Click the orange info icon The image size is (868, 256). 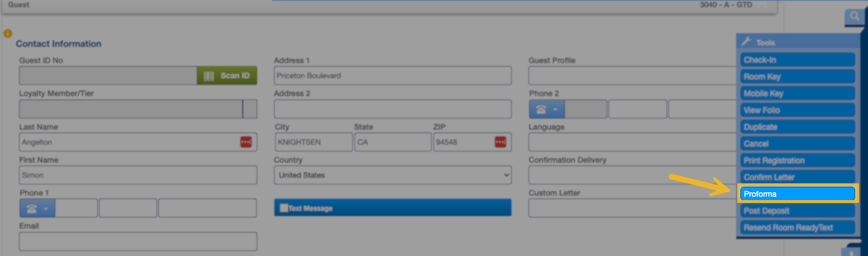click(x=8, y=34)
